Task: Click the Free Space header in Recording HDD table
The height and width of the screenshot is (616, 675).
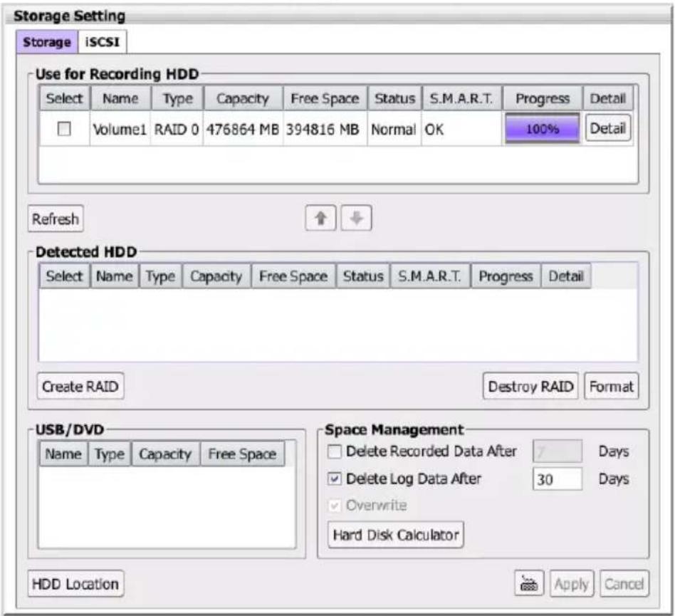Action: pyautogui.click(x=325, y=98)
